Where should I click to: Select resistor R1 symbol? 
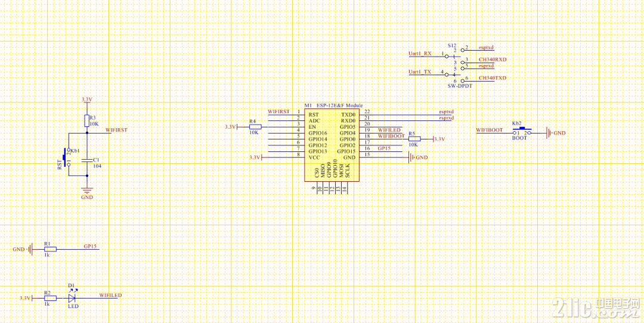point(50,249)
